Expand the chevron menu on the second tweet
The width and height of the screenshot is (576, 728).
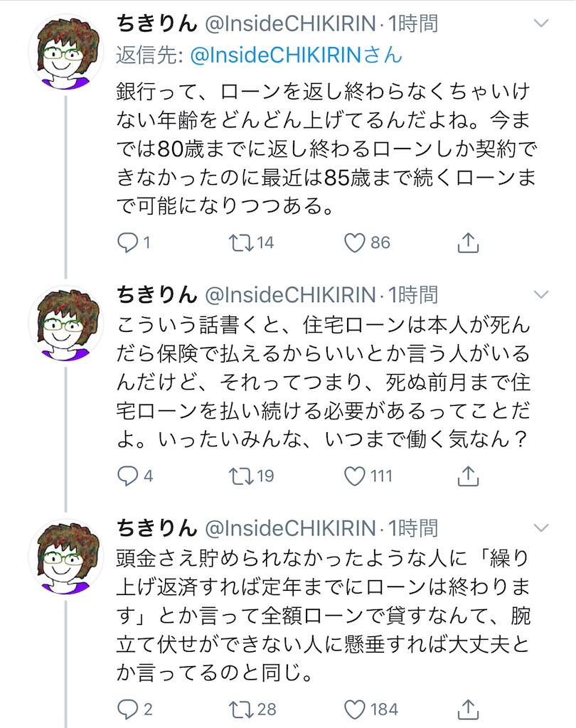pos(542,293)
